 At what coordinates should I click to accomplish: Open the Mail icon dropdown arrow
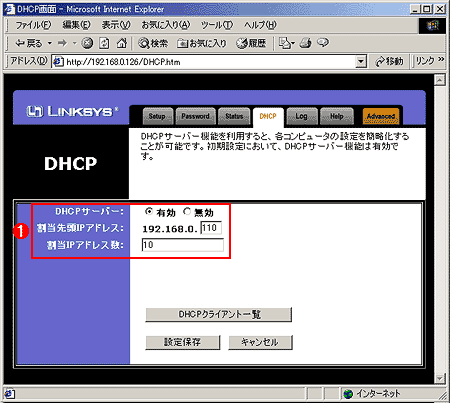coord(293,43)
